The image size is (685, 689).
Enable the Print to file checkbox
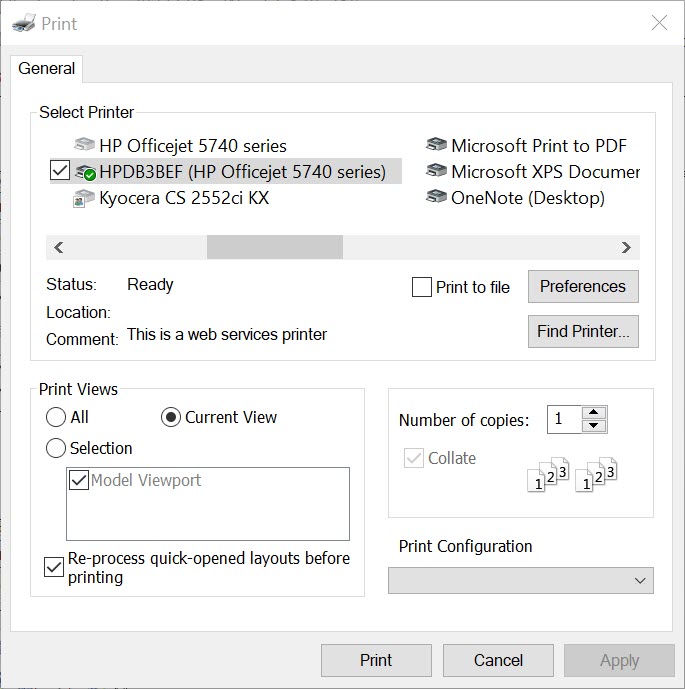(x=422, y=287)
